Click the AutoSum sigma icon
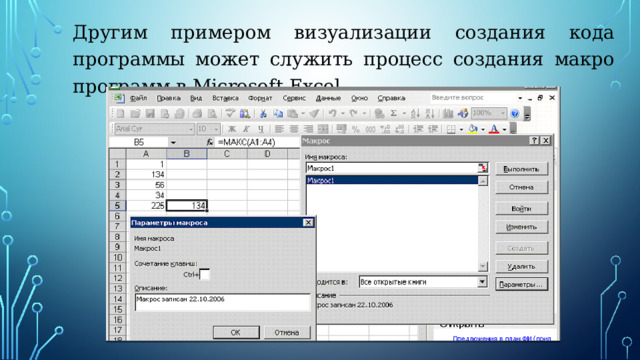Viewport: 640px width, 360px height. click(393, 113)
